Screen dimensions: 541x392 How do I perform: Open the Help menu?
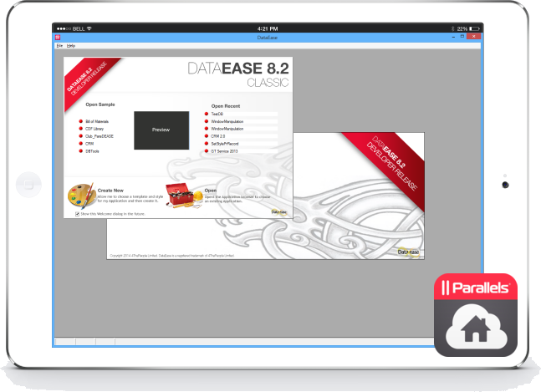(71, 46)
